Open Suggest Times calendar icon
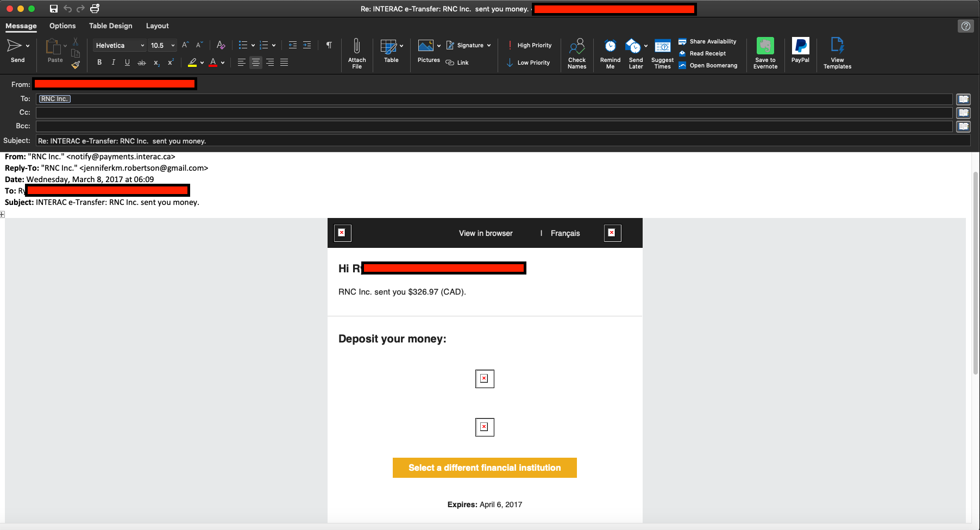980x530 pixels. [x=662, y=47]
